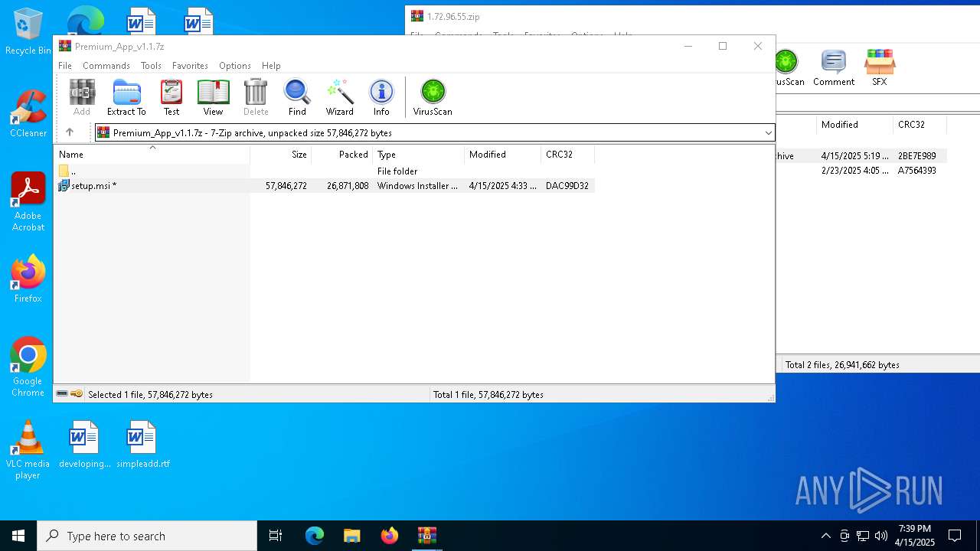Screen dimensions: 980x551
Task: Click Comment icon in background window
Action: [834, 68]
